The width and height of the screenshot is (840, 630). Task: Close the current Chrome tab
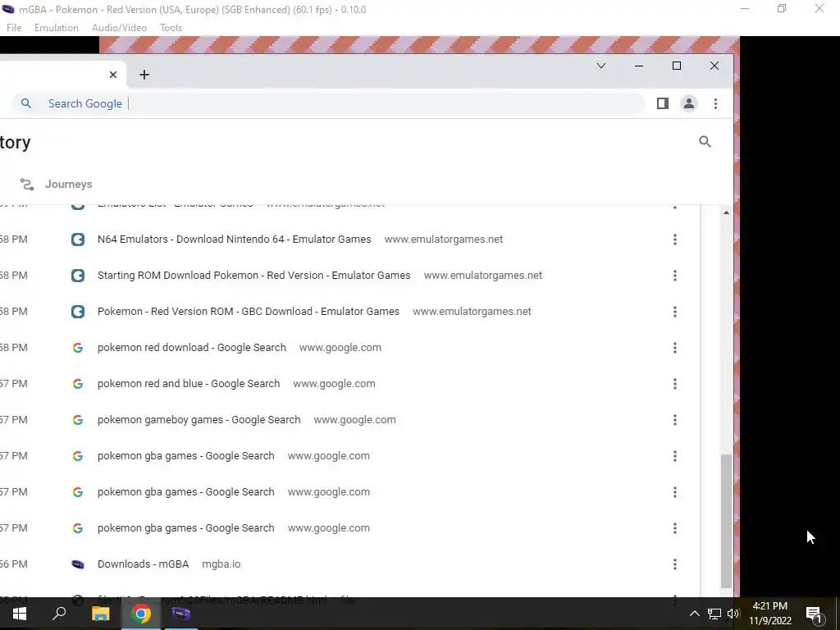pos(113,75)
